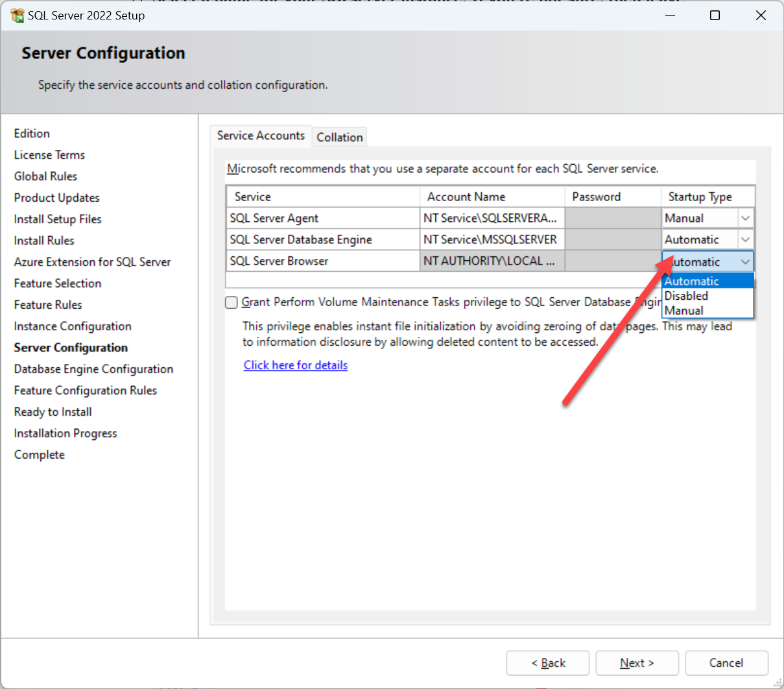Screen dimensions: 784x689
Task: Select Disabled in the startup type list
Action: click(x=708, y=296)
